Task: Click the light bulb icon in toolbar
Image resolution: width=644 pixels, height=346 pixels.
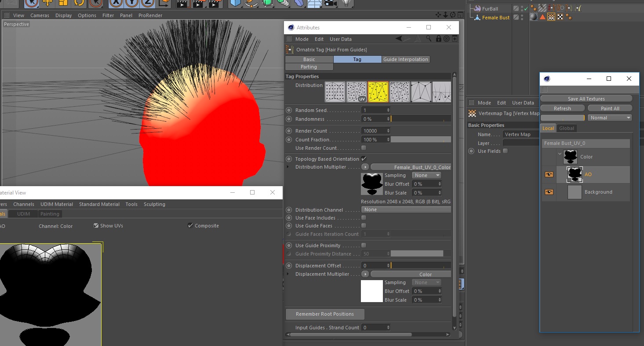Action: pyautogui.click(x=347, y=3)
